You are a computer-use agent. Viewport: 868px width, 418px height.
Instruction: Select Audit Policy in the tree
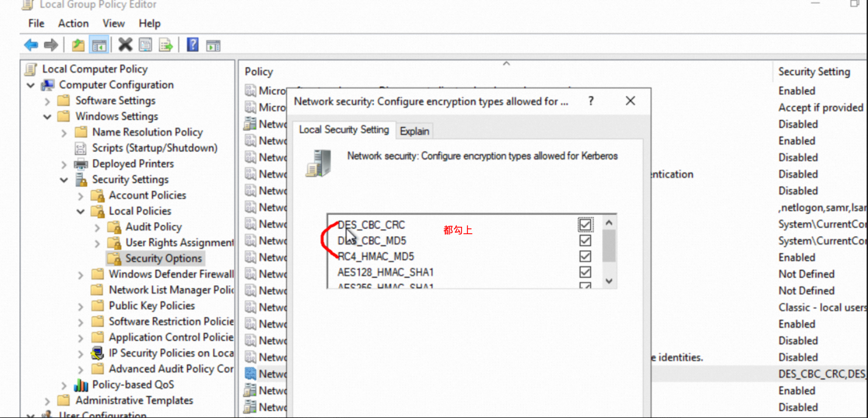click(153, 227)
